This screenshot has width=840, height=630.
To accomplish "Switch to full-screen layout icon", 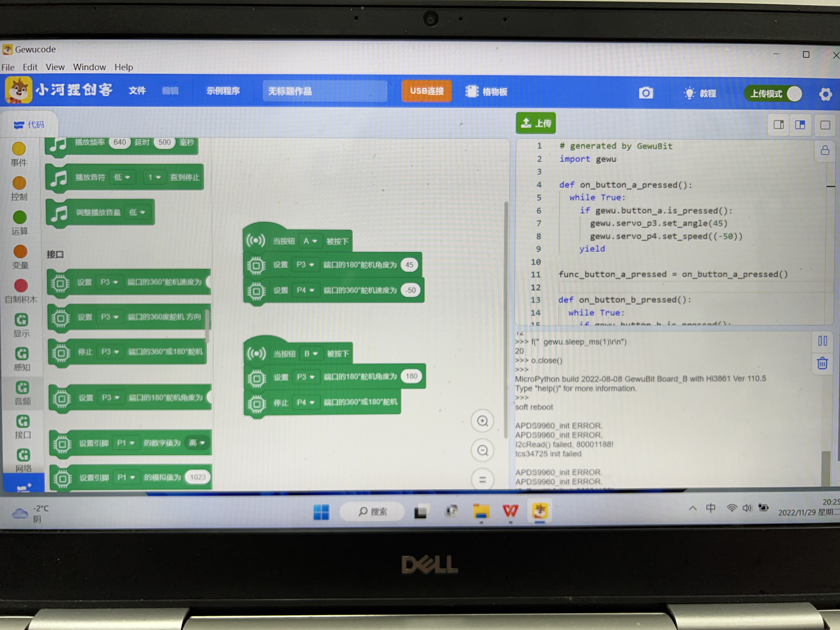I will pos(825,125).
